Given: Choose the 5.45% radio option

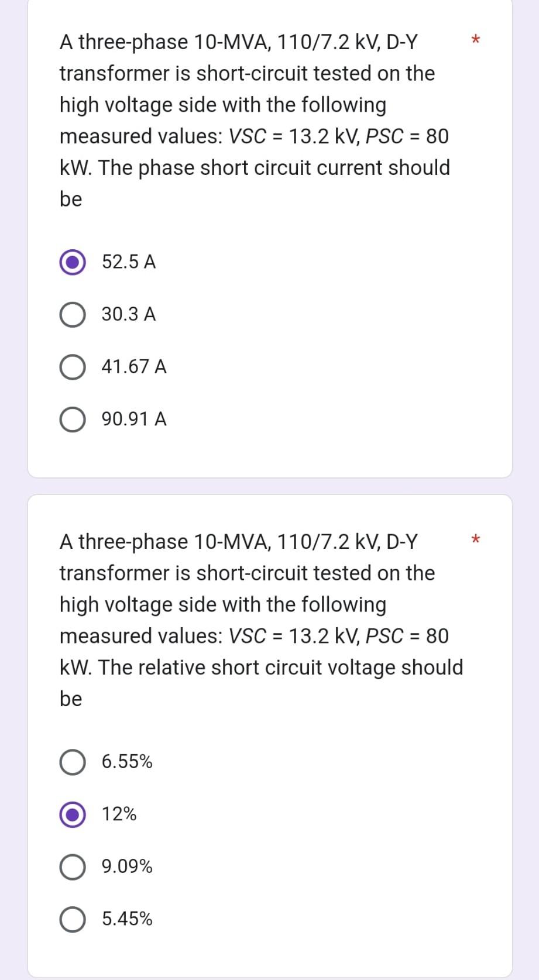Looking at the screenshot, I should pos(72,919).
